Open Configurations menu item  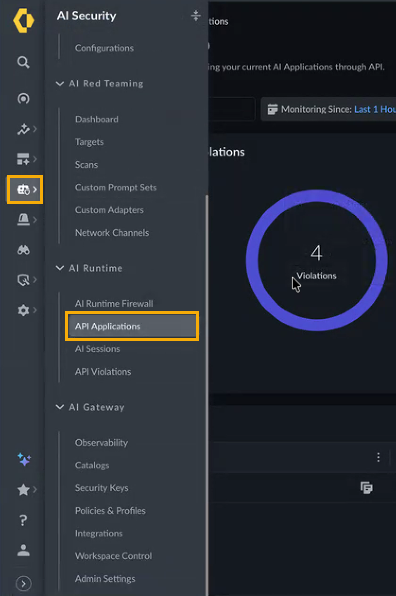click(x=104, y=48)
